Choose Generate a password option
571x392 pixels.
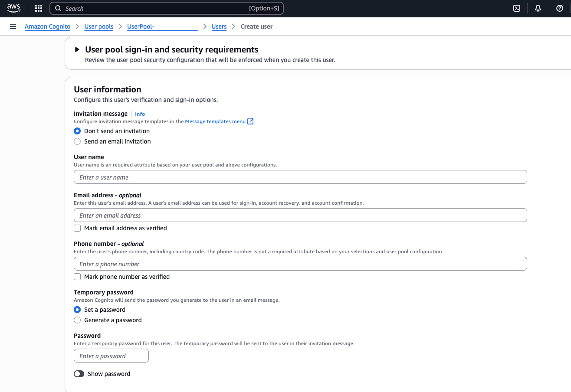click(x=77, y=320)
